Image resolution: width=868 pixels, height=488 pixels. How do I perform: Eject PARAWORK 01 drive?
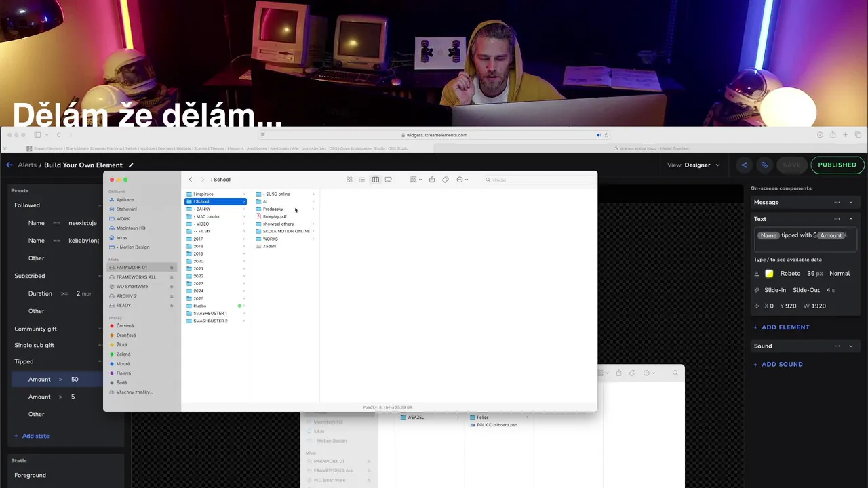coord(171,268)
